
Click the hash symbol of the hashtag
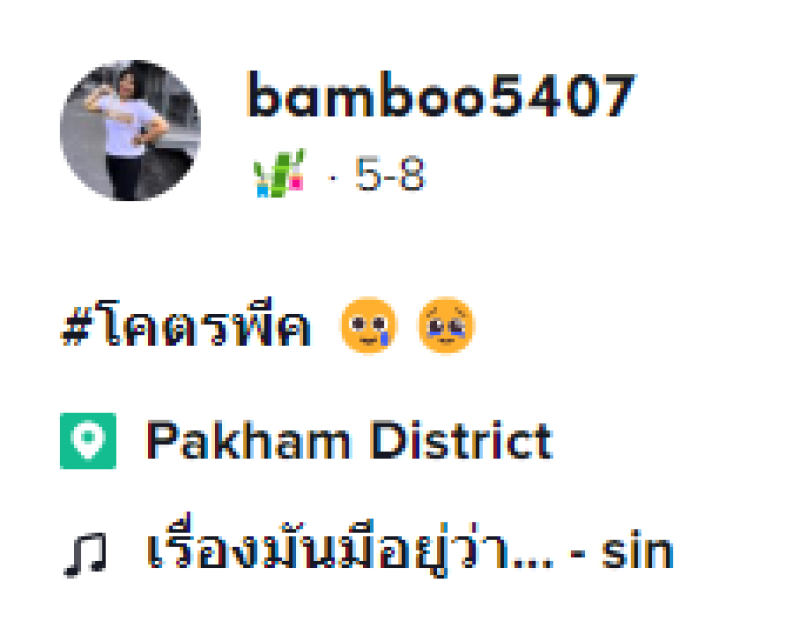click(76, 326)
